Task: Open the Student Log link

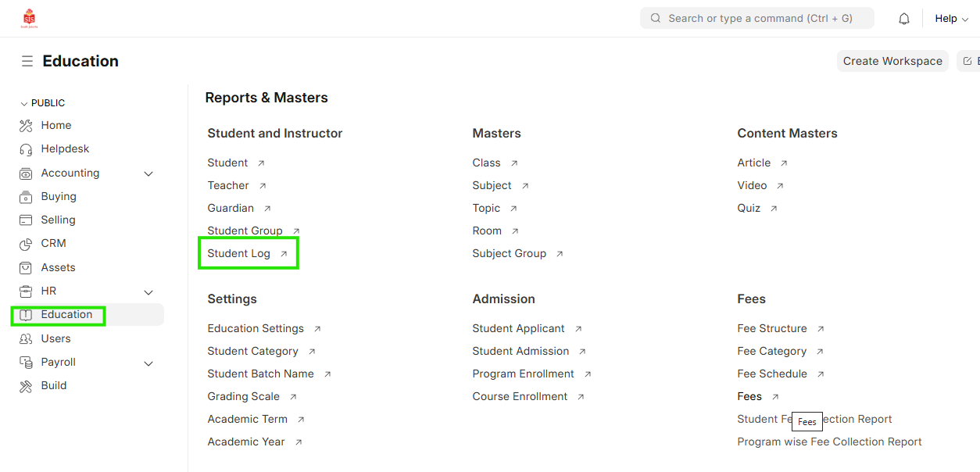Action: click(238, 254)
